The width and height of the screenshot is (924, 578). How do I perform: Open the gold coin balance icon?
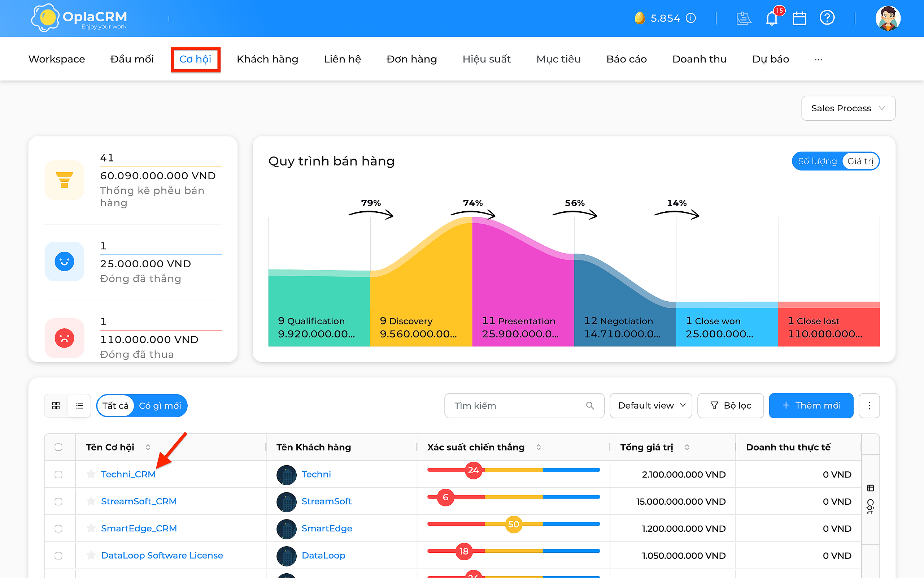click(640, 18)
